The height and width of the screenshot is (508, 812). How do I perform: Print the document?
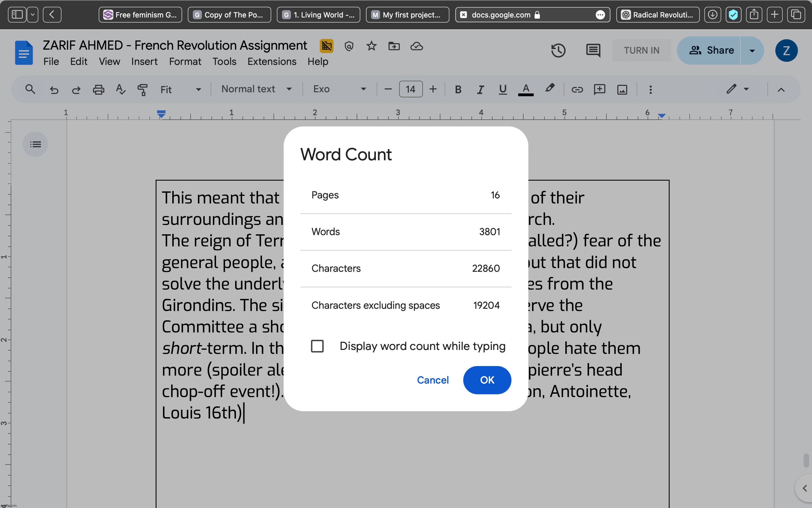(98, 90)
